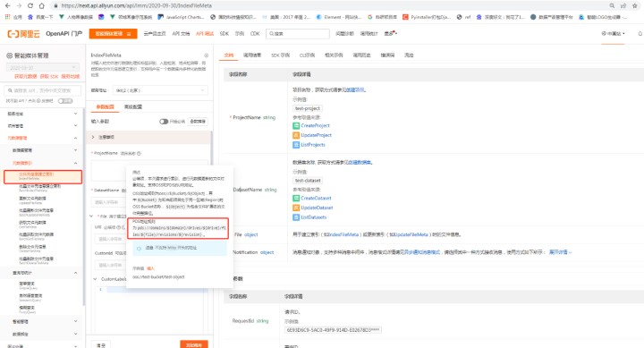This screenshot has width=644, height=348.
Task: Open the Element bookmark
Action: (338, 17)
